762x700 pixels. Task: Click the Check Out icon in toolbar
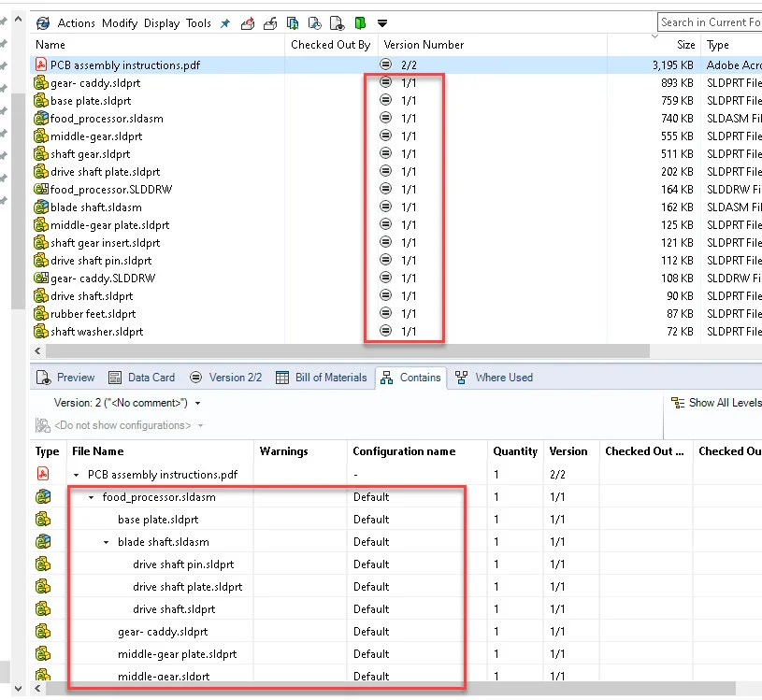pyautogui.click(x=247, y=22)
